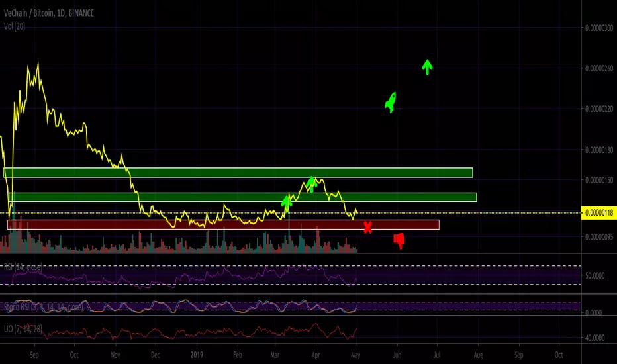Select the red thumbs-down icon
Screen dimensions: 617x364
point(399,240)
